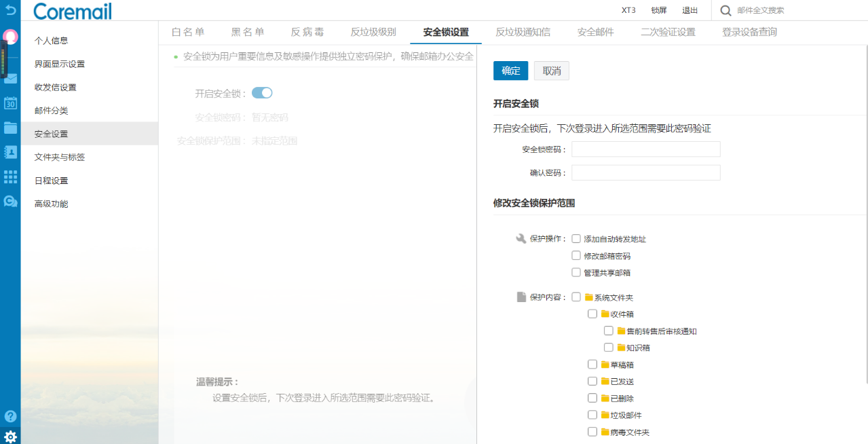Click the search magnifier icon
868x444 pixels.
[725, 10]
